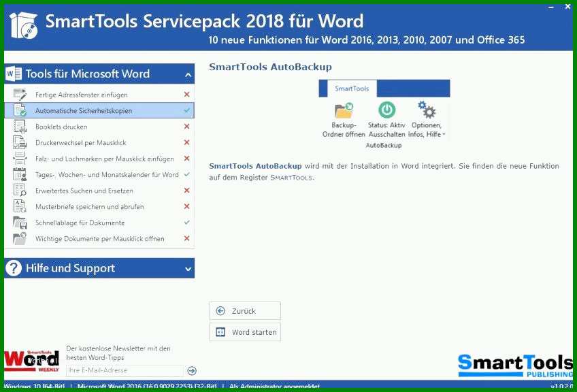Select Erweitertes Suchen und Ersetzen entry
Viewport: 577px width, 392px height.
tap(99, 191)
